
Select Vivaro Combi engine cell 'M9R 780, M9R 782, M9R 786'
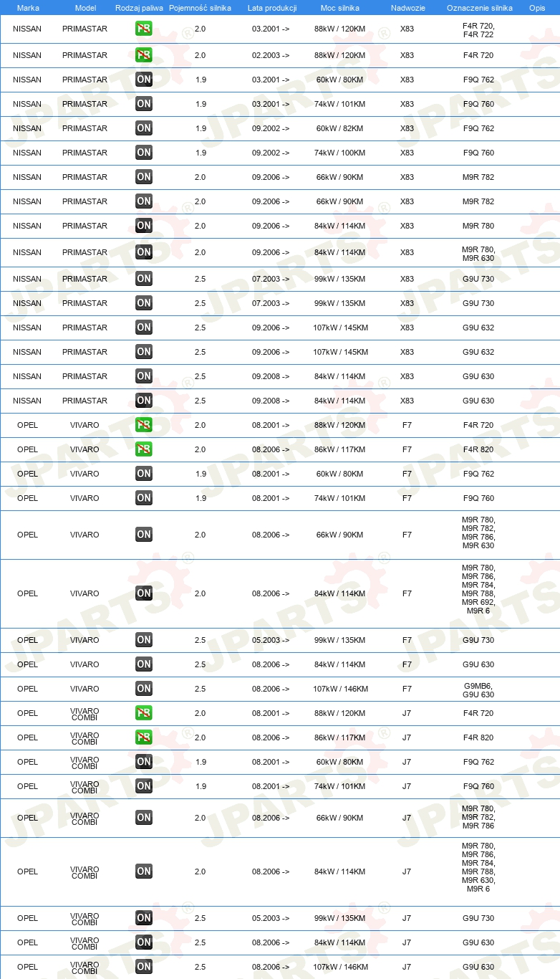pyautogui.click(x=478, y=816)
